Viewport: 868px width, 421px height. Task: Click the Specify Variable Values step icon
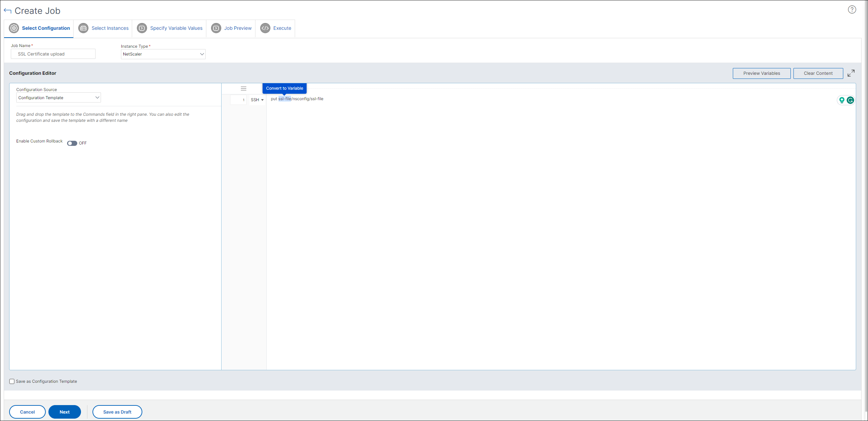coord(142,28)
